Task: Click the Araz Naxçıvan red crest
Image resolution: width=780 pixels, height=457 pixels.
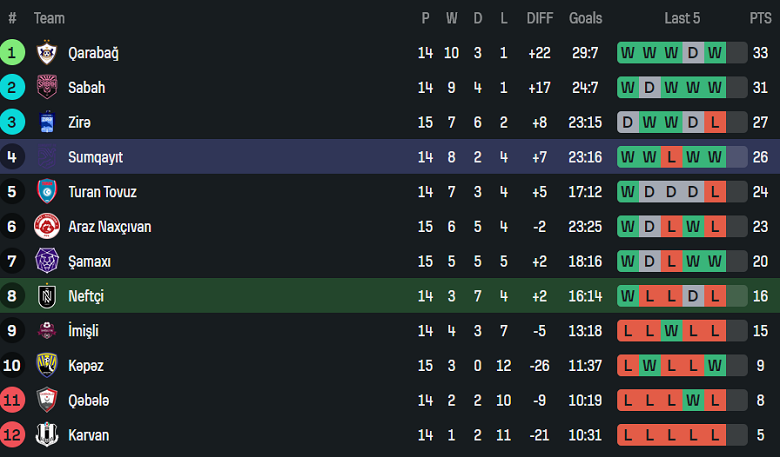Action: coord(46,227)
